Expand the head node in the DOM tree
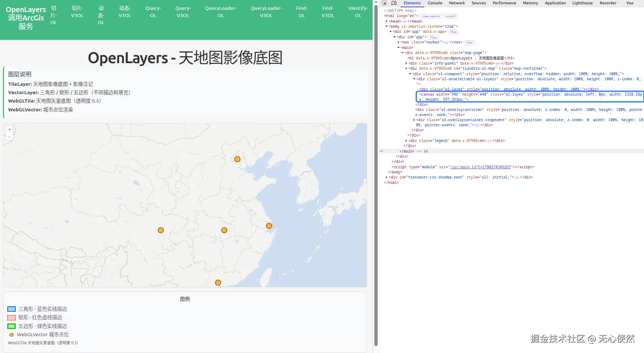The width and height of the screenshot is (644, 353). (386, 21)
